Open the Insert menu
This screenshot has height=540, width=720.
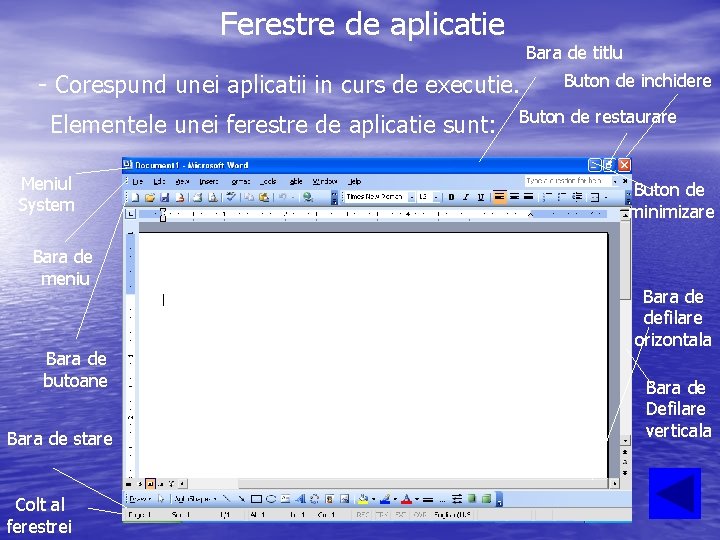[x=209, y=181]
